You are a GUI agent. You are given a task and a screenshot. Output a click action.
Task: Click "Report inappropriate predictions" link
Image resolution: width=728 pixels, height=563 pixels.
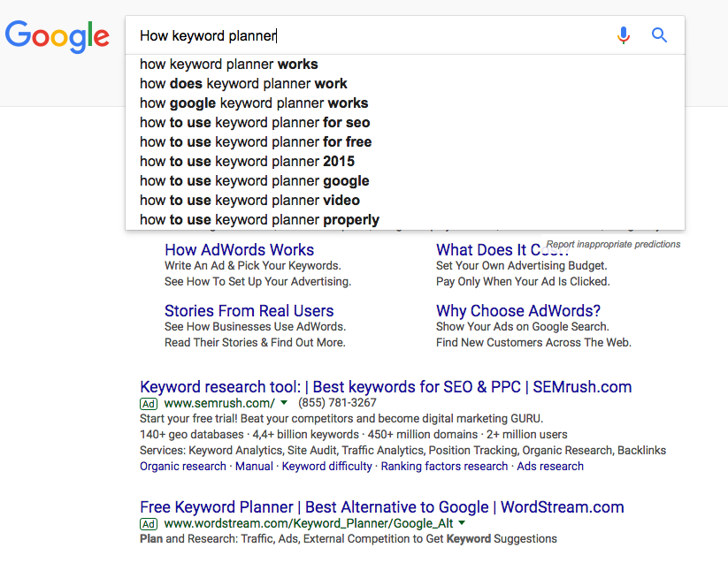[613, 245]
